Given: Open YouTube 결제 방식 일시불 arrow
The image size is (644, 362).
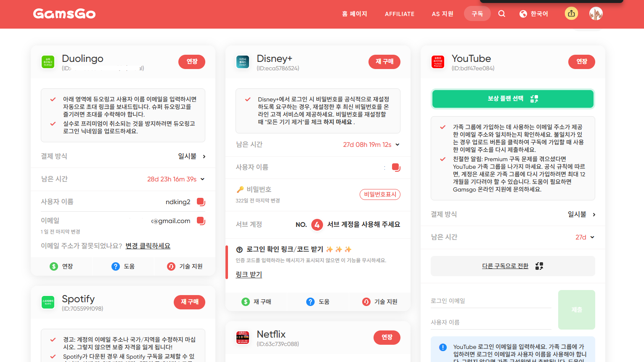Looking at the screenshot, I should tap(594, 215).
